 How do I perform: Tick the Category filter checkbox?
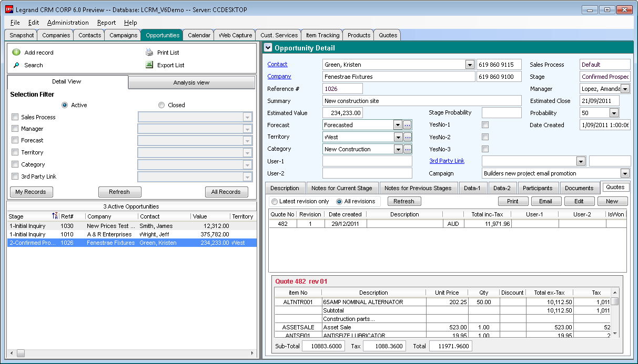15,164
